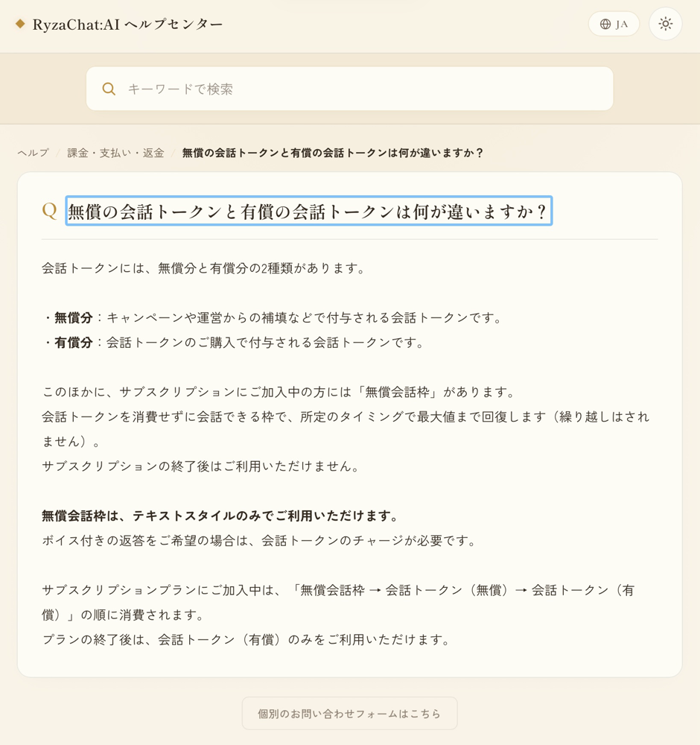Viewport: 700px width, 745px height.
Task: Go to ヘルプ breadcrumb link
Action: point(34,153)
